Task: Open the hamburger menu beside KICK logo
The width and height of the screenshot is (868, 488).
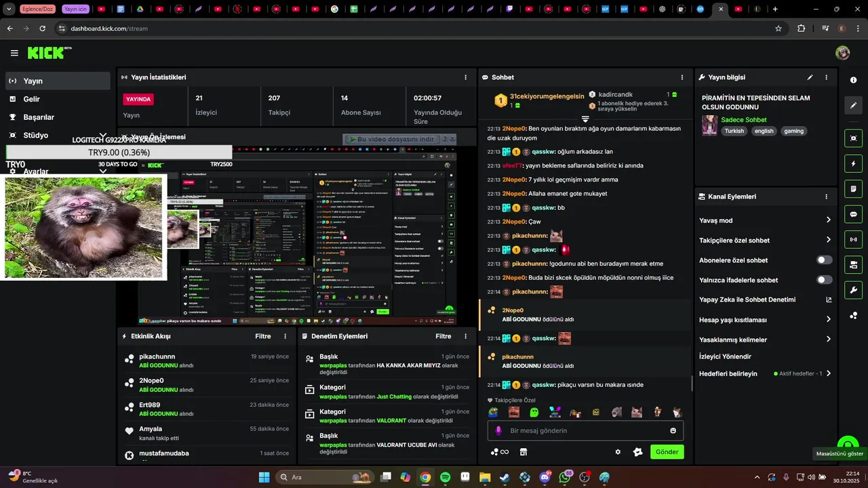Action: click(14, 53)
